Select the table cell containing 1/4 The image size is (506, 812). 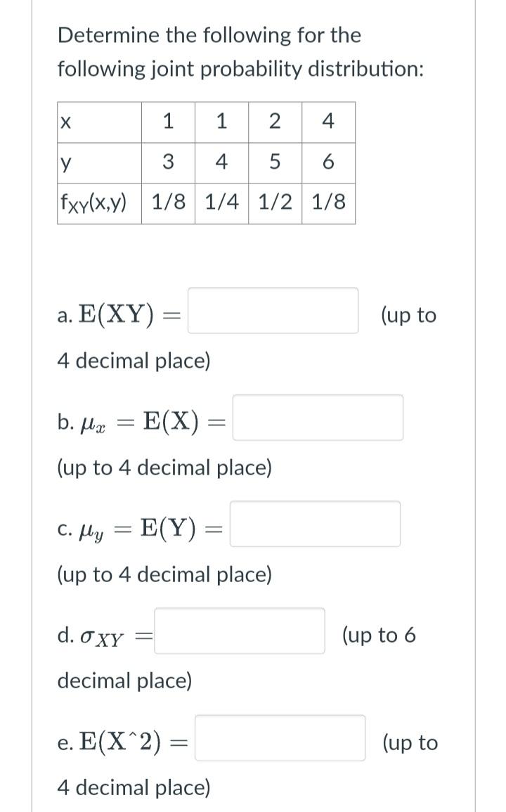pos(221,203)
